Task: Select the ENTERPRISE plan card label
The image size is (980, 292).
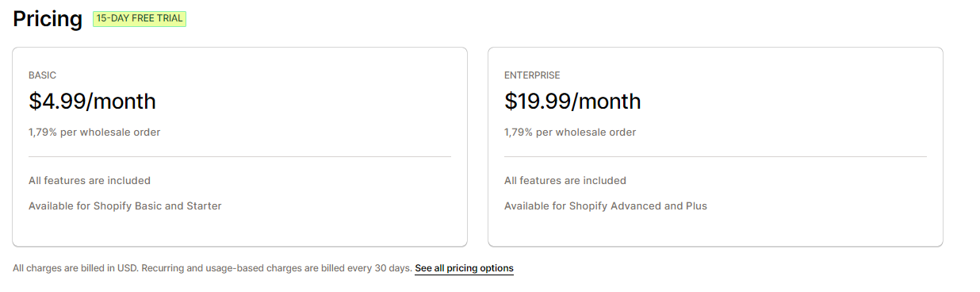Action: point(532,75)
